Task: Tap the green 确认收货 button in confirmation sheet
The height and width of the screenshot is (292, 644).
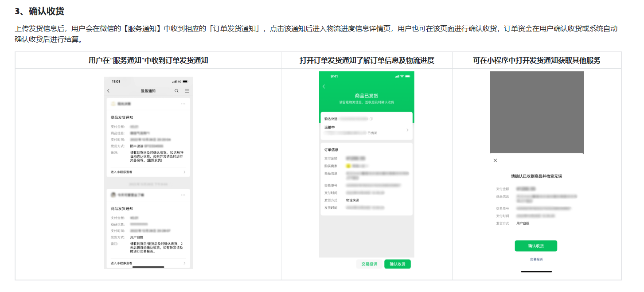Action: (x=536, y=246)
